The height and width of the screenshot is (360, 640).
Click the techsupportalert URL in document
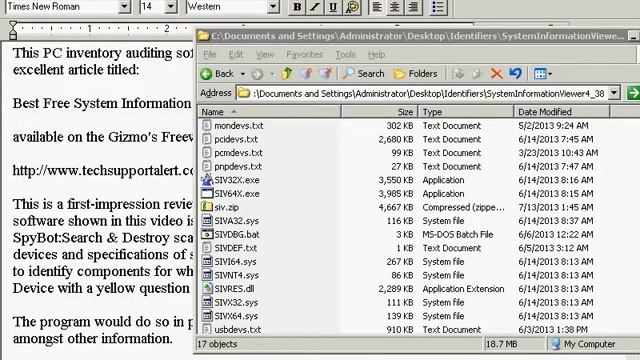click(x=103, y=170)
